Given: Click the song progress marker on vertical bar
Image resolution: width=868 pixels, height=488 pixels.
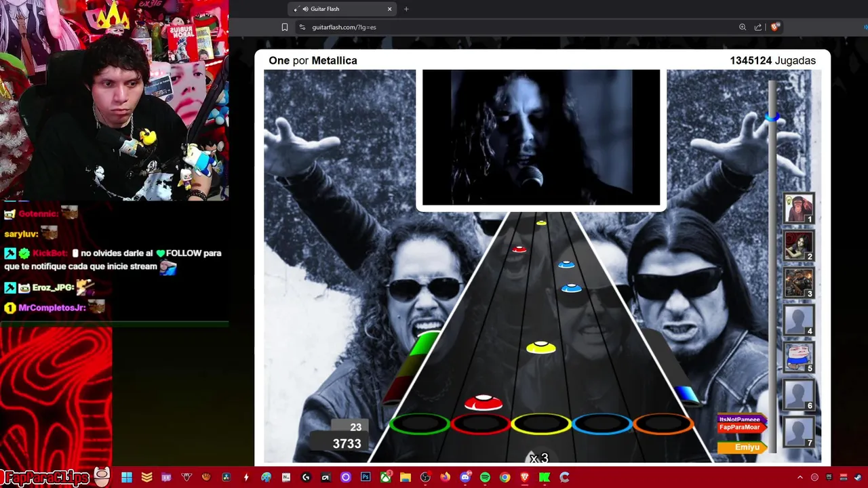Looking at the screenshot, I should tap(772, 117).
